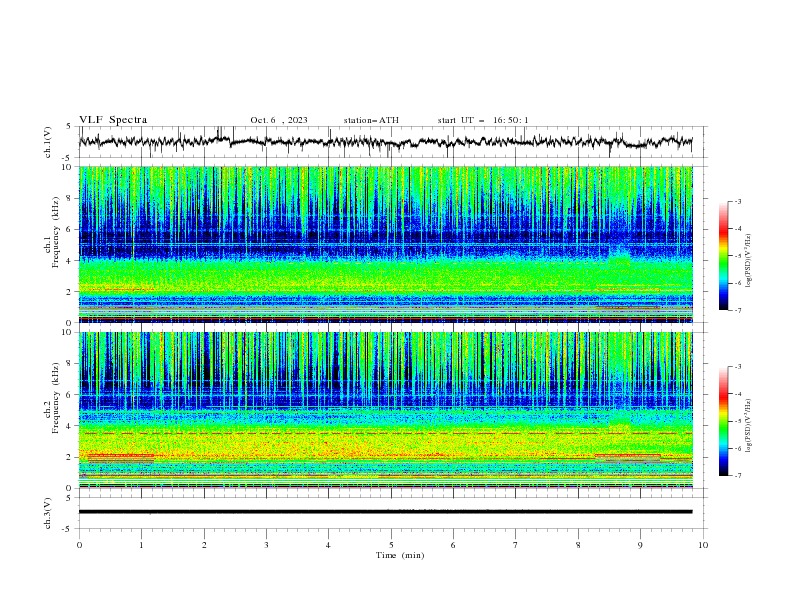Click the 'Time (min)' axis label
Screen dimensions: 792x612
pos(400,555)
